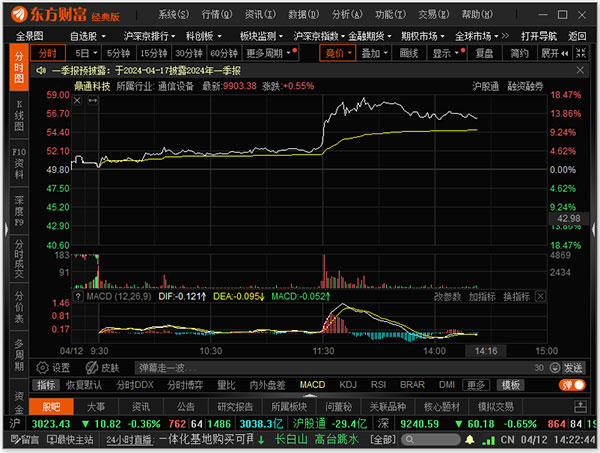Open the 行情(Q) menu
Viewport: 600px width, 453px height.
pos(217,15)
